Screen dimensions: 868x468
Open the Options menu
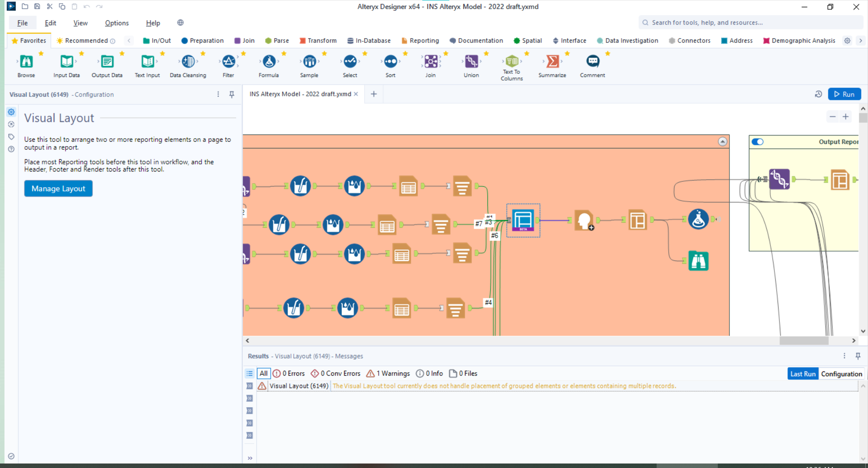tap(116, 23)
